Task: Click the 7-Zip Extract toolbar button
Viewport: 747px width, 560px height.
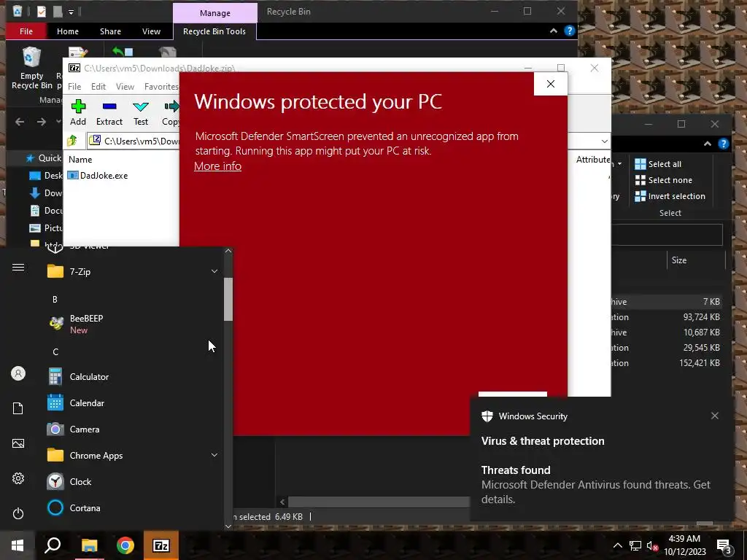Action: click(109, 113)
